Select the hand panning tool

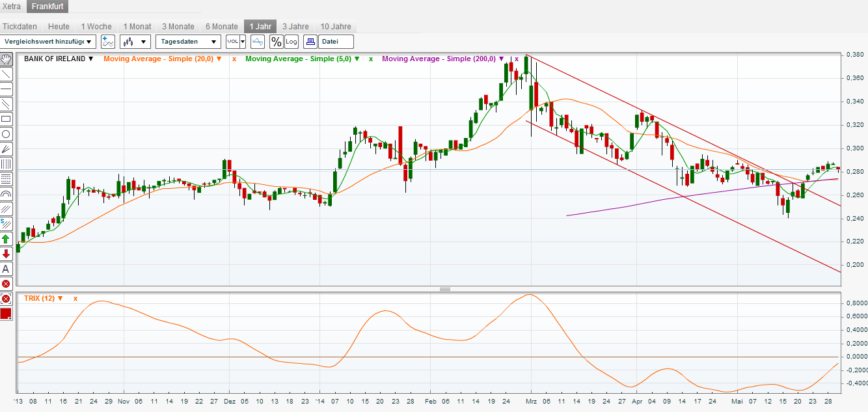[x=6, y=59]
